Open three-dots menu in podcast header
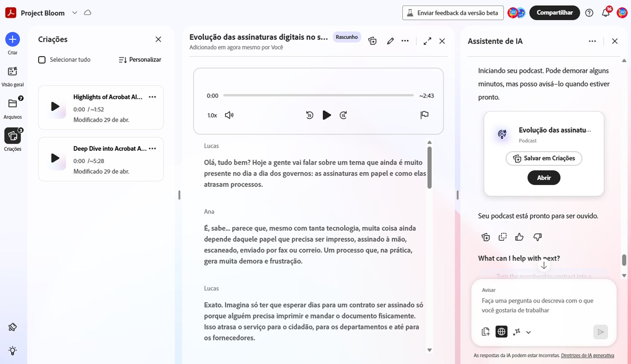 (405, 41)
